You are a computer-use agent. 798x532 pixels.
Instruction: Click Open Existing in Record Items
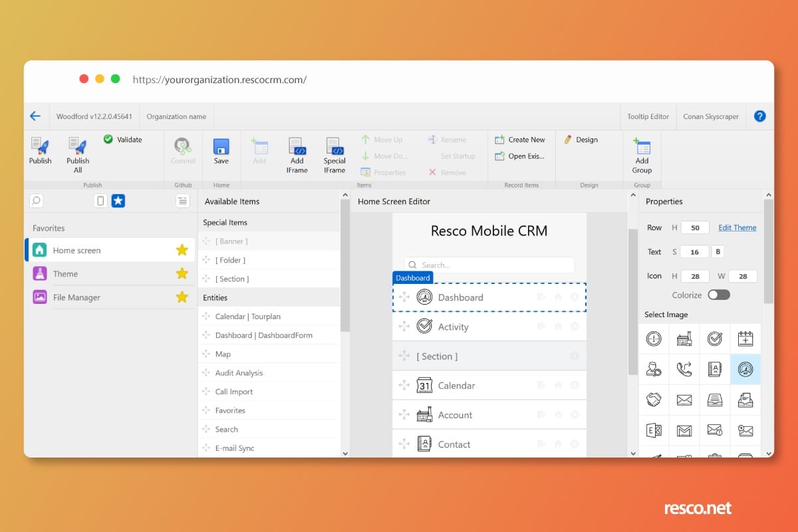(520, 156)
